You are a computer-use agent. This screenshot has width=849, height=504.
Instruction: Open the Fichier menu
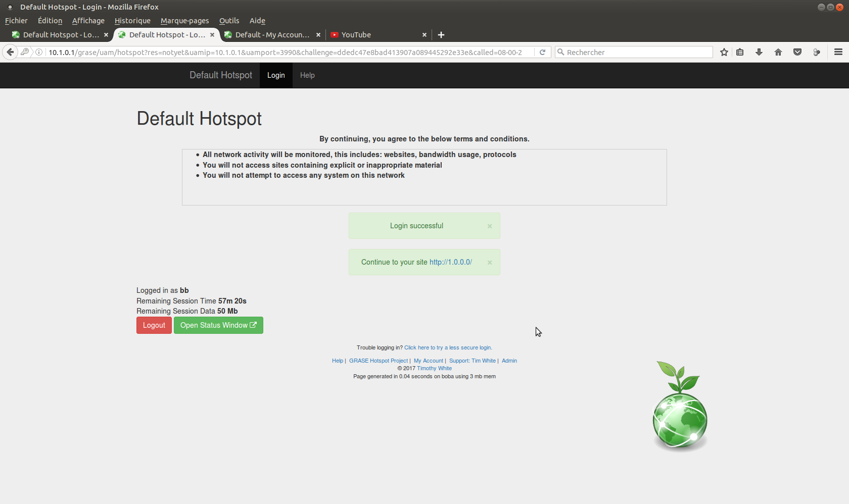(16, 21)
